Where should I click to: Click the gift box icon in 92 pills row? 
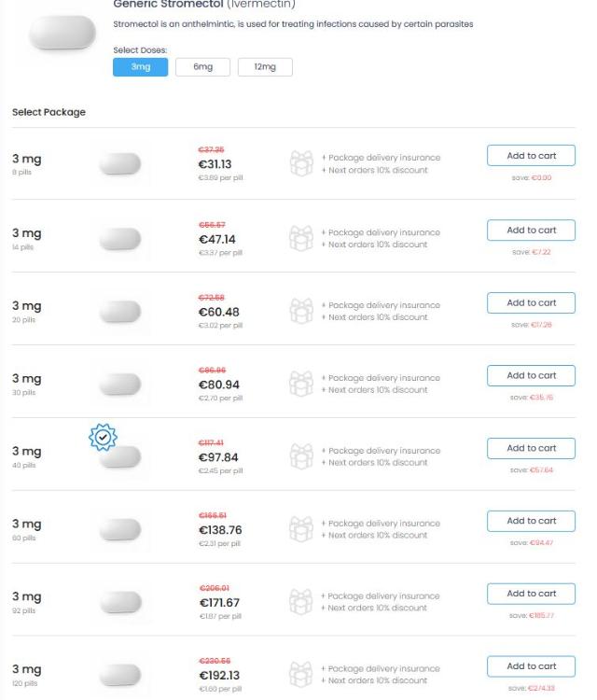click(303, 601)
